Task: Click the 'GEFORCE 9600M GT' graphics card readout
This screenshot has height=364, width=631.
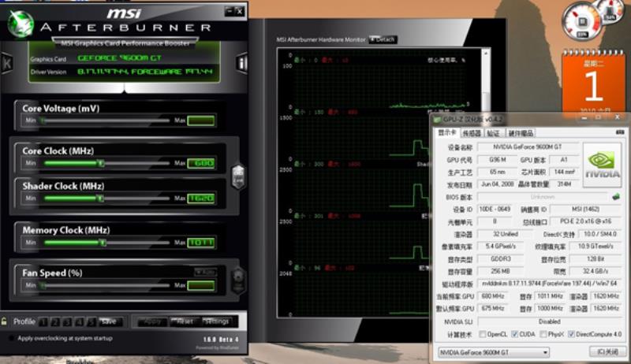Action: click(120, 58)
